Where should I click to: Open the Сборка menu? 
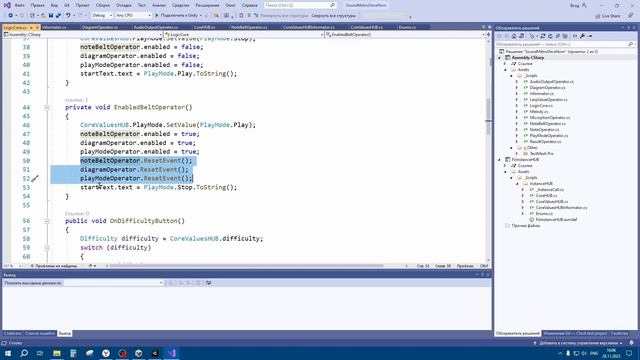[x=103, y=5]
